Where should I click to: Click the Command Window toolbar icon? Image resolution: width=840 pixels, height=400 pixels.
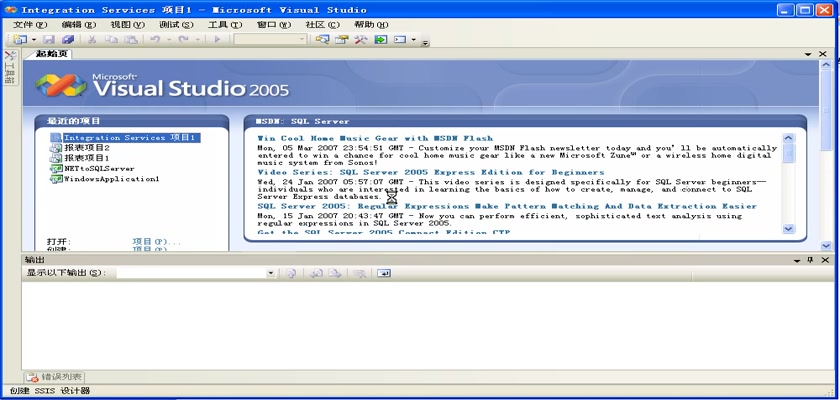click(x=401, y=40)
